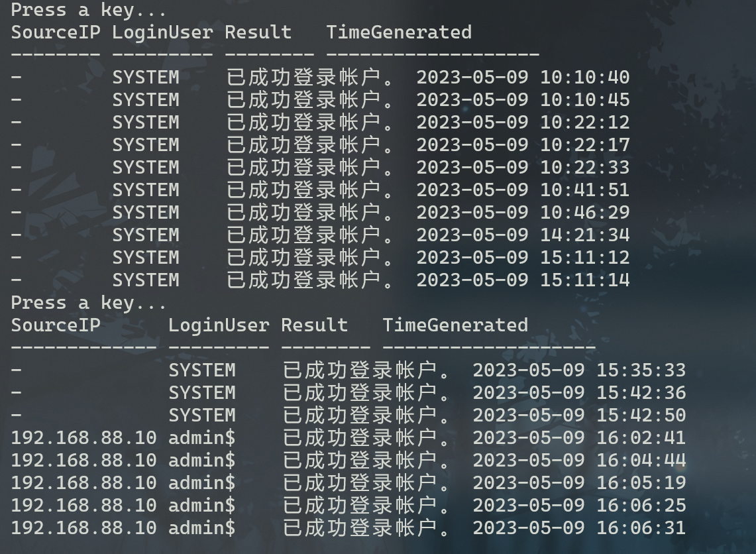Click the second "Press a key..." prompt
756x554 pixels.
tap(89, 303)
